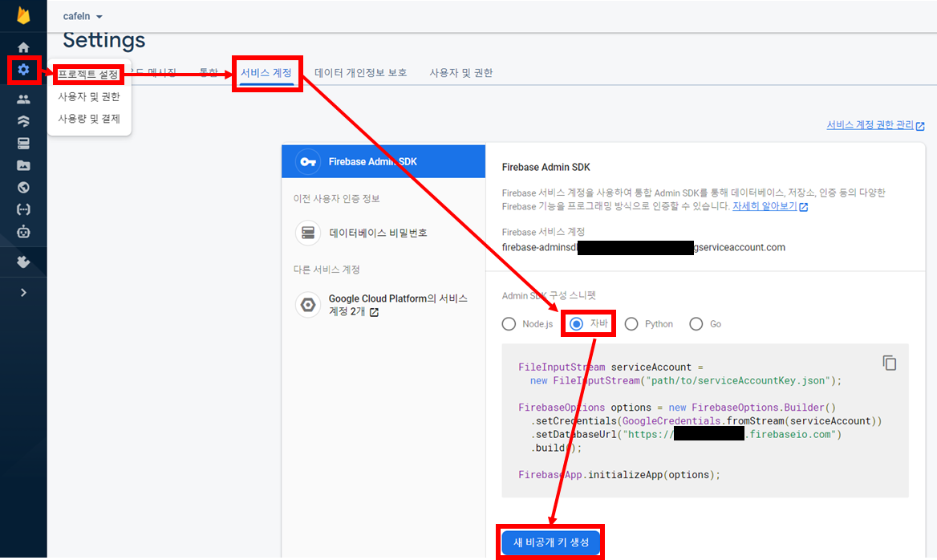Open the cafeIn project dropdown
The height and width of the screenshot is (560, 937).
83,16
